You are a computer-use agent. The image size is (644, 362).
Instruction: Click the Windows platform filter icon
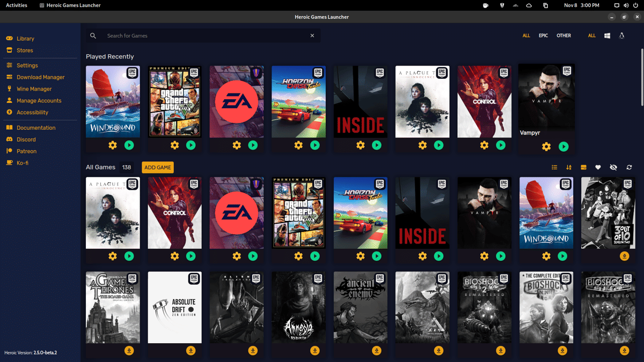click(607, 36)
